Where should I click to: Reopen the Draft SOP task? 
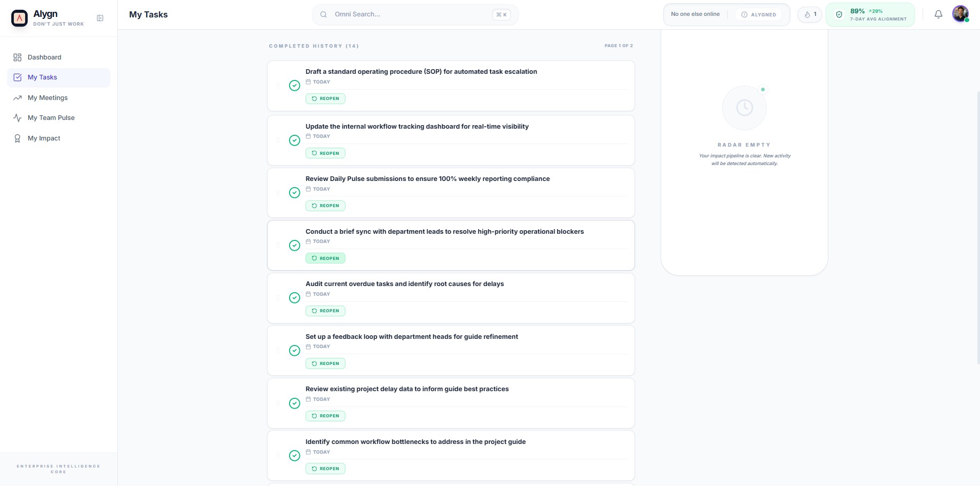click(325, 98)
